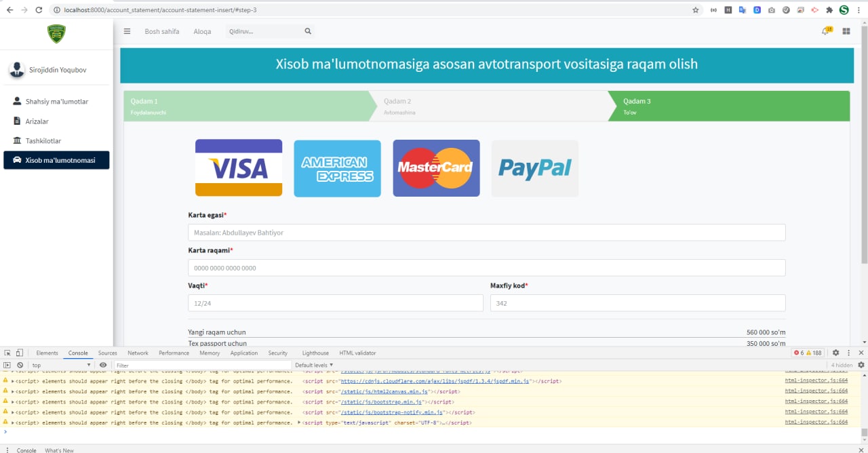
Task: Click the Bosh sahifa link
Action: tap(162, 31)
